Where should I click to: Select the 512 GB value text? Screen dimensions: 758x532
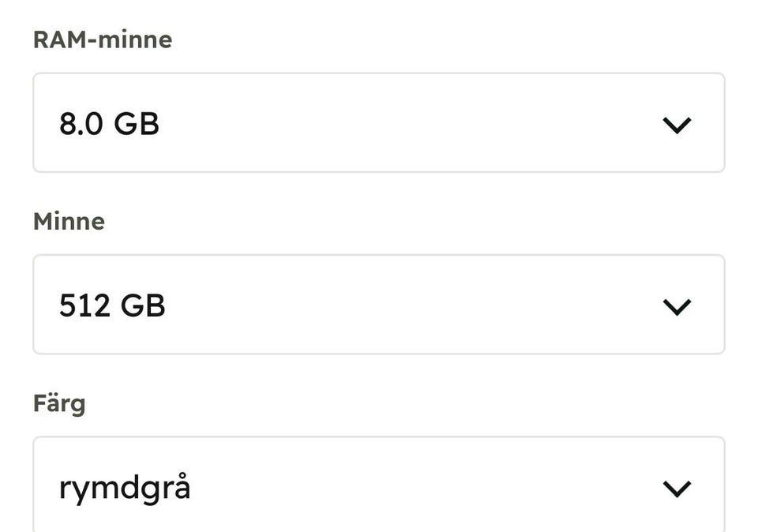pos(112,305)
